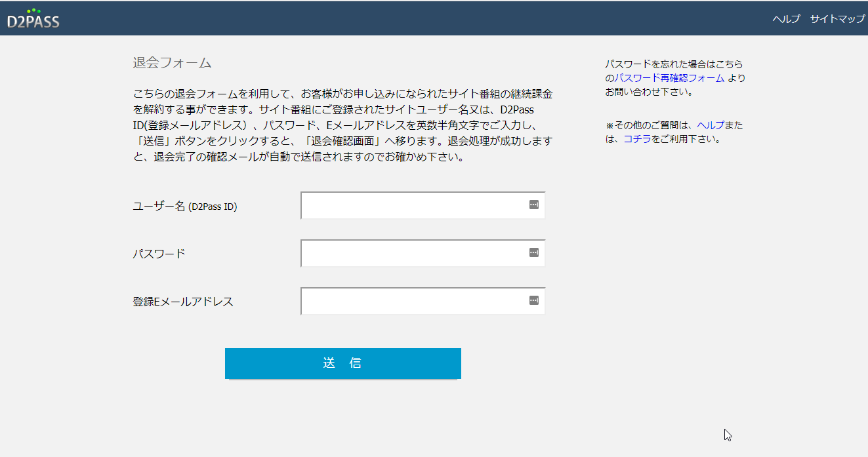The image size is (868, 457).
Task: Click the autofill icon in パスワード field
Action: (533, 252)
